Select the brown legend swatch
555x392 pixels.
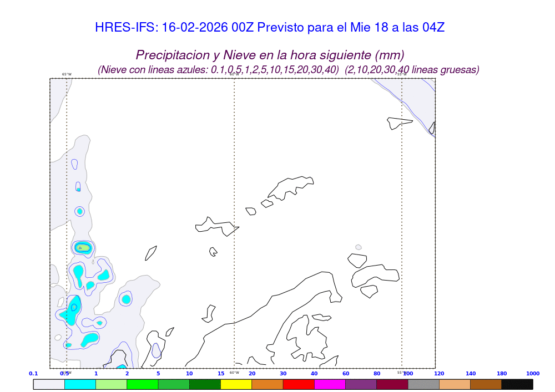486,384
